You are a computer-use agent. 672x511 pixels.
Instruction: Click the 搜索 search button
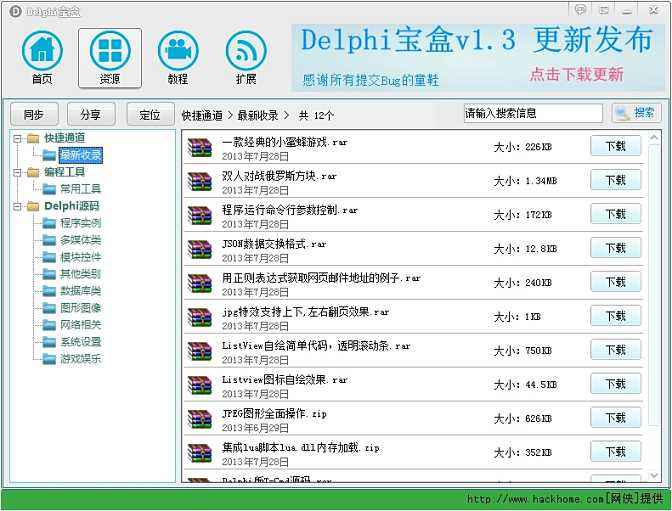tap(636, 113)
